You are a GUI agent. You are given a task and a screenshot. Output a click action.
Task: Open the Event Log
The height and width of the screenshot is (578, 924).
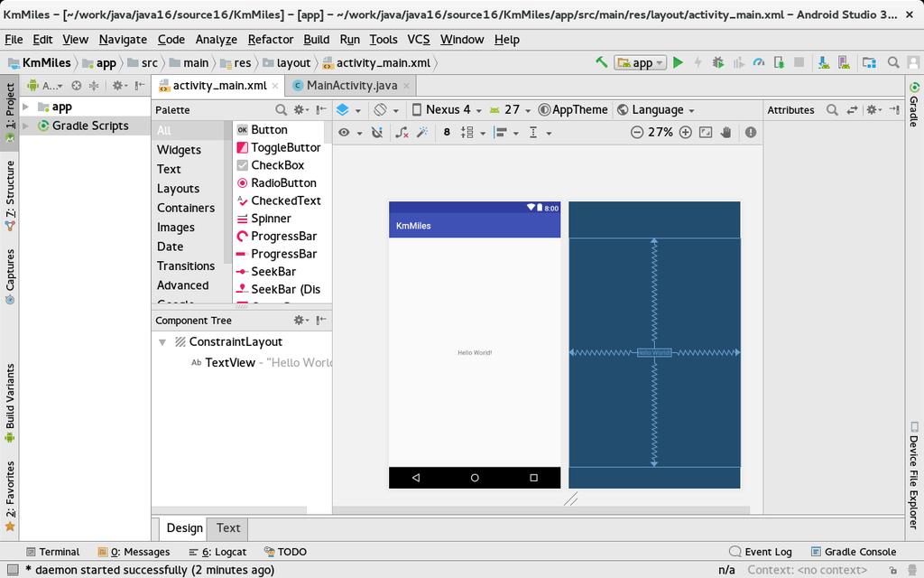[x=761, y=552]
